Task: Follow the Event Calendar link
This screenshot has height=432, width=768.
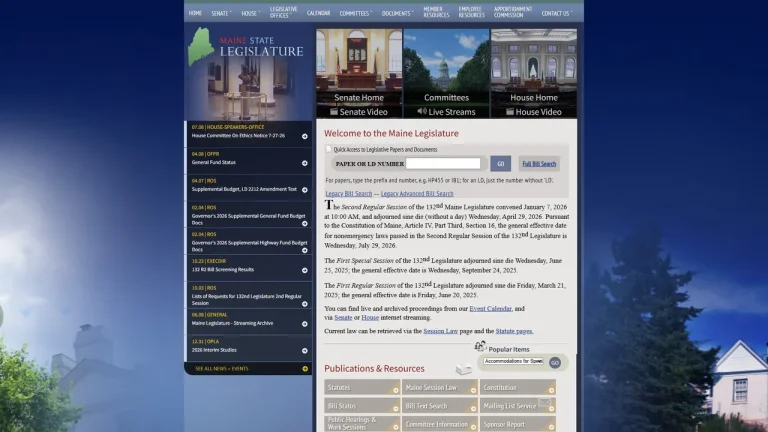Action: 490,309
